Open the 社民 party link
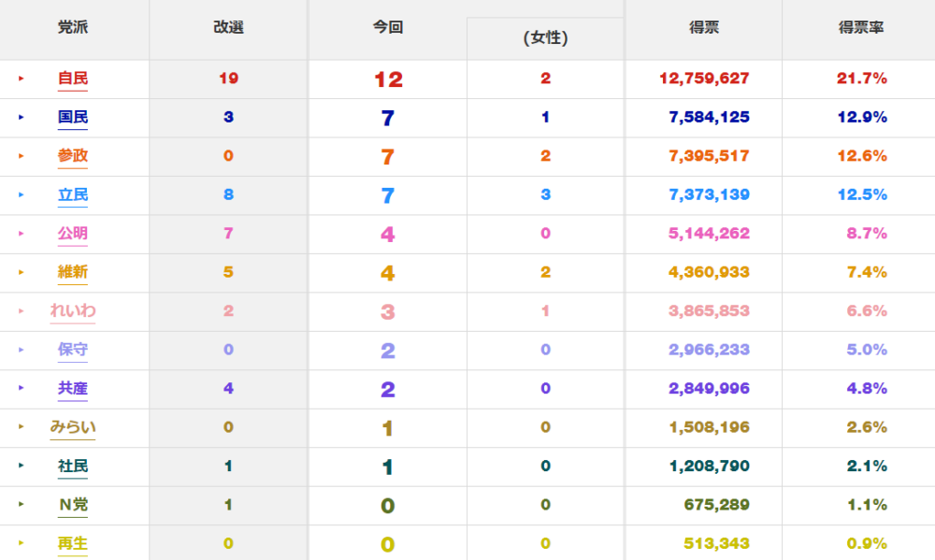Viewport: 935px width, 560px height. [73, 467]
